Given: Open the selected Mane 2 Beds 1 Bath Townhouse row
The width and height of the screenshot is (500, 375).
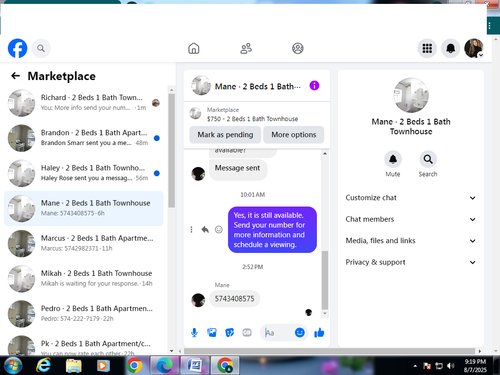Looking at the screenshot, I should (x=84, y=208).
